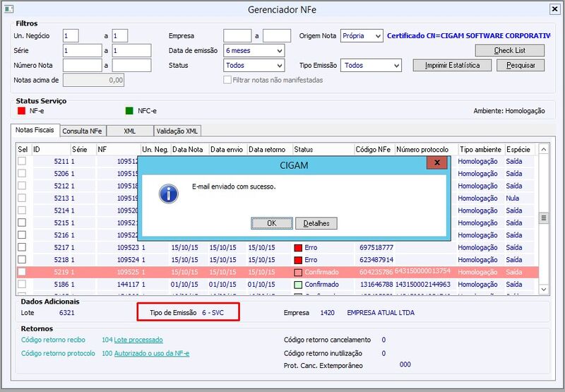Screen dimensions: 565x392
Task: Click the first Un. Negócio input field
Action: click(x=71, y=36)
